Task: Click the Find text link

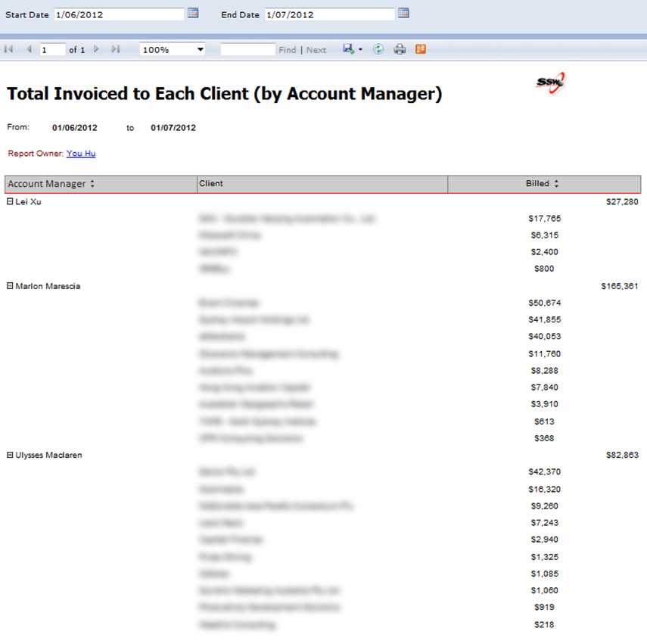Action: tap(288, 50)
